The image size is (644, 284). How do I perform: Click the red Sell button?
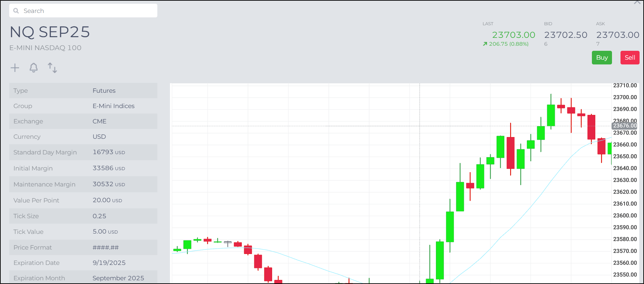630,58
